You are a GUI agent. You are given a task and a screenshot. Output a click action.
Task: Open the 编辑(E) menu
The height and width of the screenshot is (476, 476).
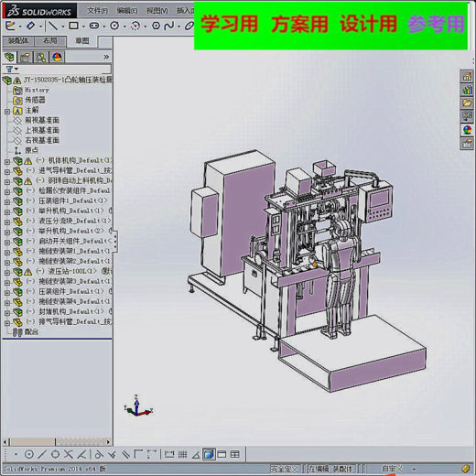click(126, 11)
